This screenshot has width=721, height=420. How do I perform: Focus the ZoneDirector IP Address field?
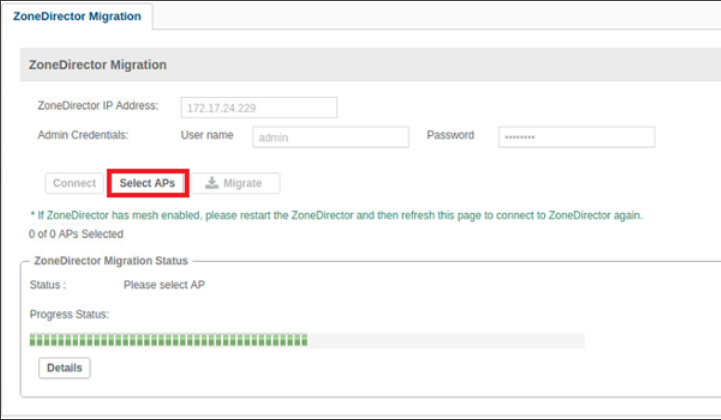tap(259, 107)
